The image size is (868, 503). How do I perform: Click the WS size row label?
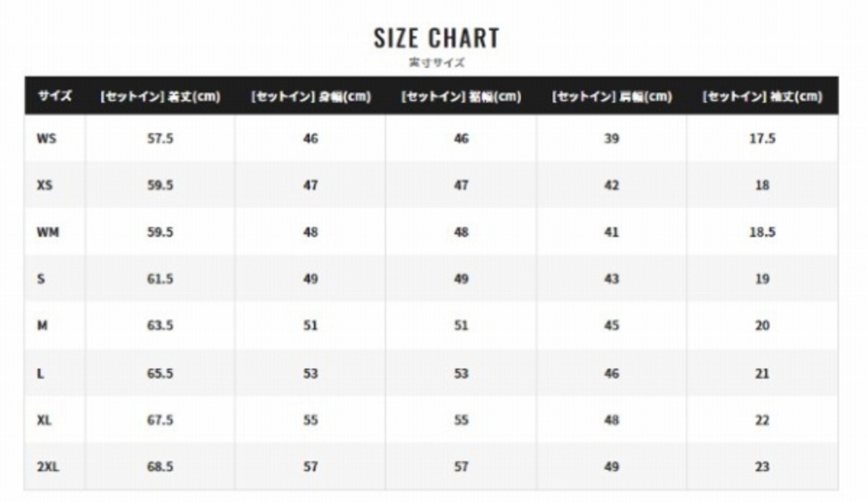click(47, 138)
